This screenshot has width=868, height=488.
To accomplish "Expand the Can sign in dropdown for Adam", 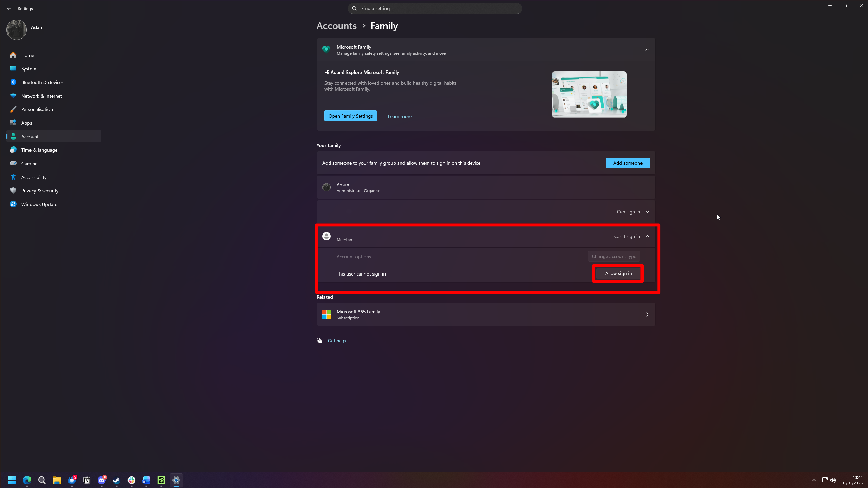I will pyautogui.click(x=632, y=211).
